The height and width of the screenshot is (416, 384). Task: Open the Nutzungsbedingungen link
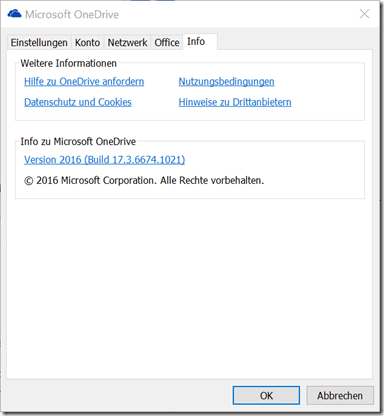[x=226, y=82]
